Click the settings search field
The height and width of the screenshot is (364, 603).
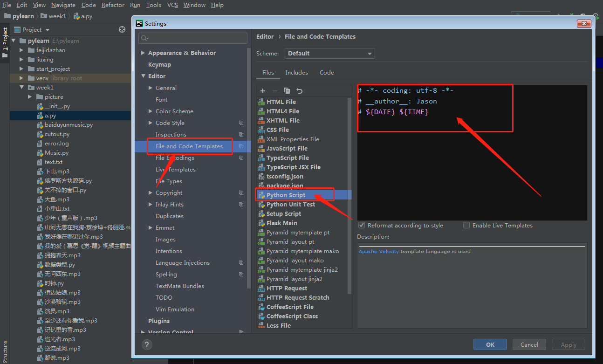193,38
